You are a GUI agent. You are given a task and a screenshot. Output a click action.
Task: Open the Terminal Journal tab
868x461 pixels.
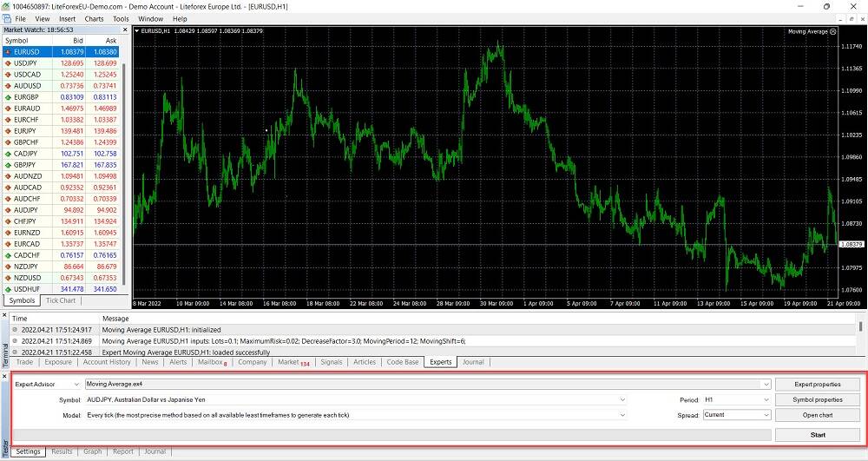pos(473,362)
